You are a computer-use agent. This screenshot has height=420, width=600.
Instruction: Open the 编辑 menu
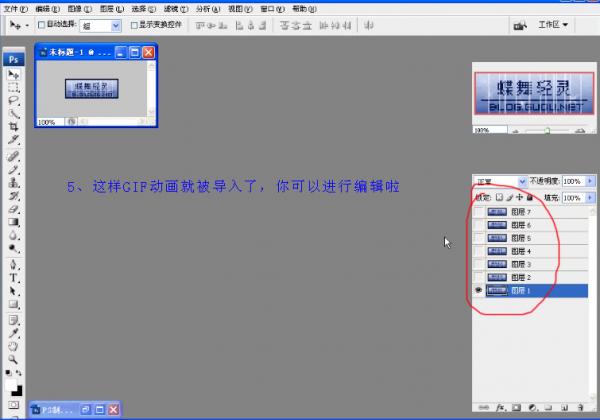pos(47,8)
